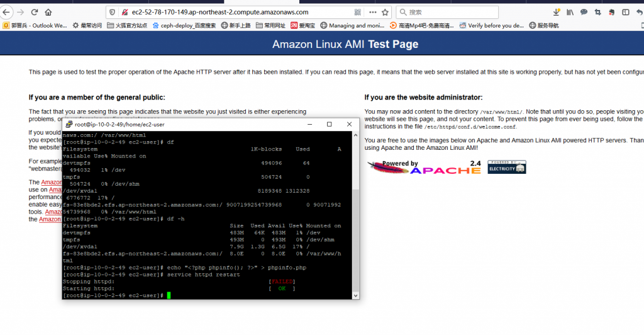The height and width of the screenshot is (335, 644).
Task: Open tracking protection shield in address bar
Action: coord(112,13)
